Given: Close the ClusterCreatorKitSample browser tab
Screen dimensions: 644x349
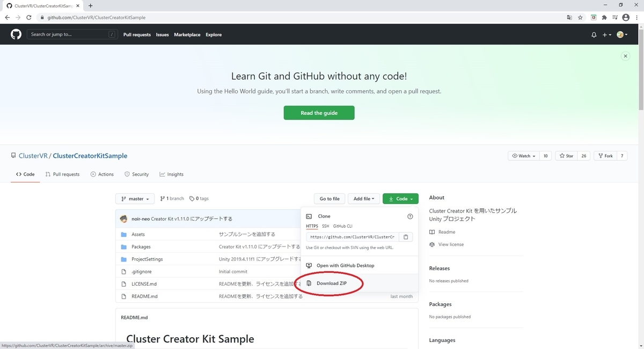Looking at the screenshot, I should click(78, 5).
